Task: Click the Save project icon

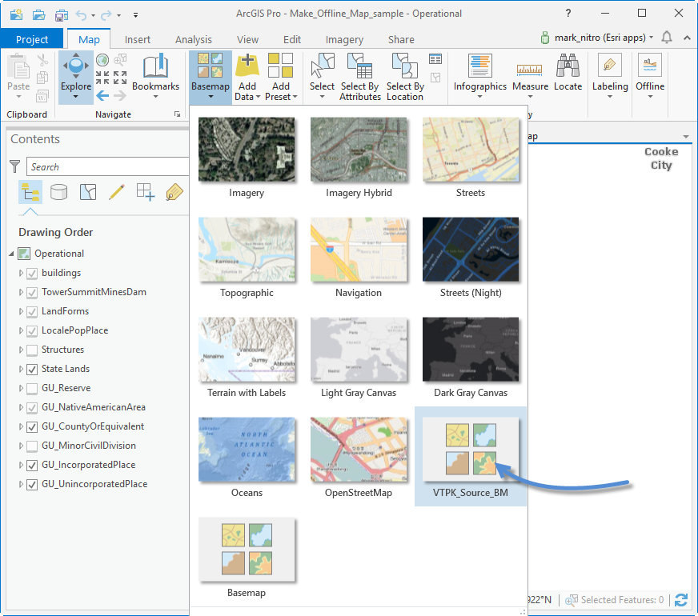Action: pyautogui.click(x=61, y=15)
